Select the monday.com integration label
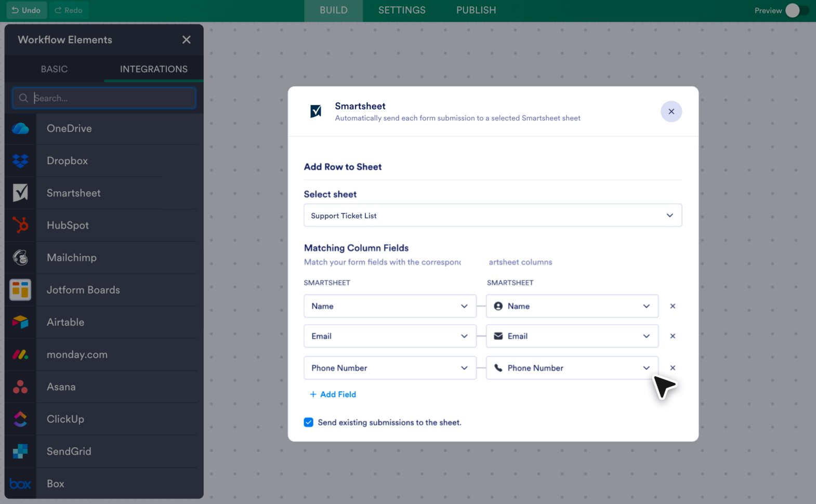The width and height of the screenshot is (816, 504). pos(77,355)
